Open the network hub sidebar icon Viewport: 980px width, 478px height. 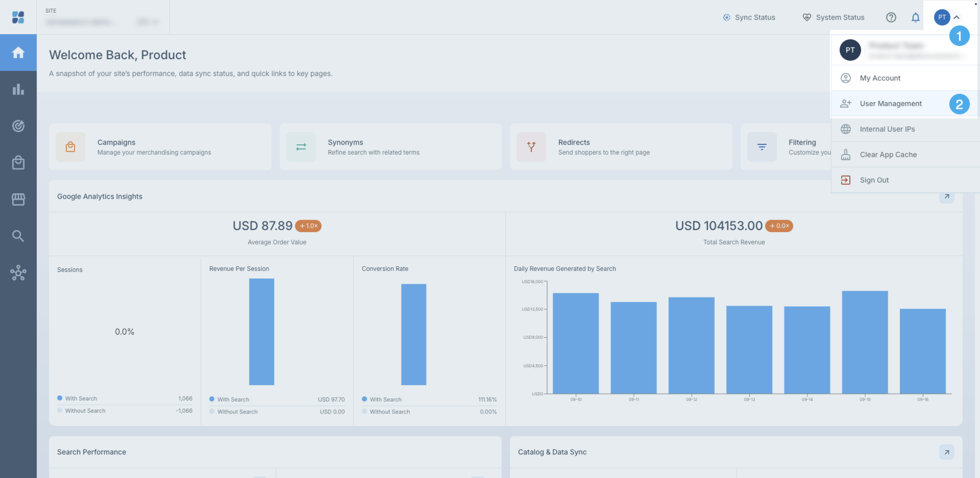click(18, 273)
